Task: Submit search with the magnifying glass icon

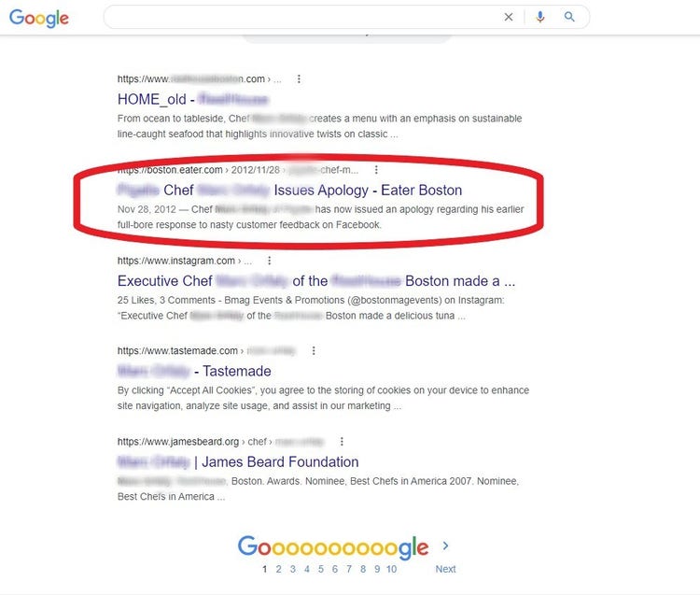Action: [569, 17]
